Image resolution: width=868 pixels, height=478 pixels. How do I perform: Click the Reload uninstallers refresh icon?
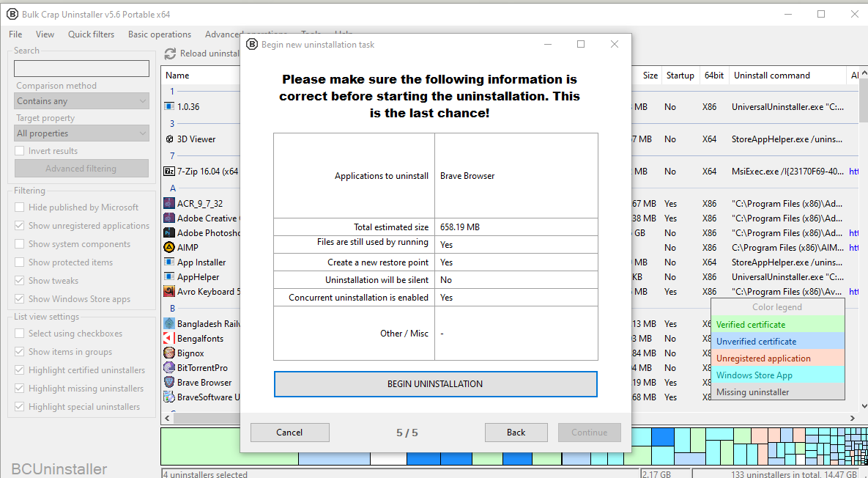click(170, 54)
